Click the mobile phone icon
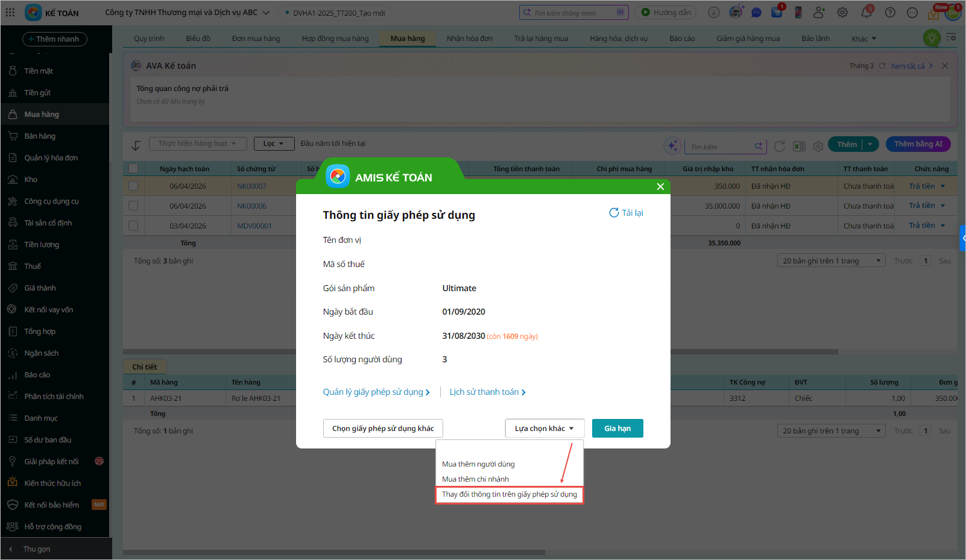Image resolution: width=966 pixels, height=560 pixels. pyautogui.click(x=798, y=12)
